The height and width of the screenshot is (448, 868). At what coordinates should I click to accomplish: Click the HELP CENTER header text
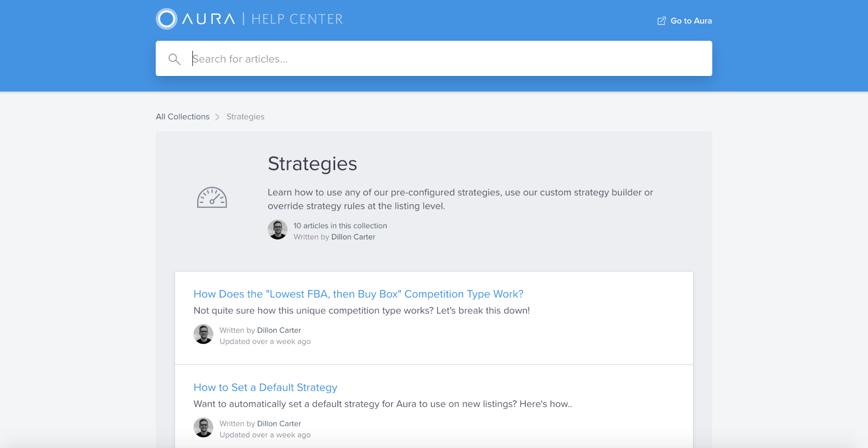(297, 19)
